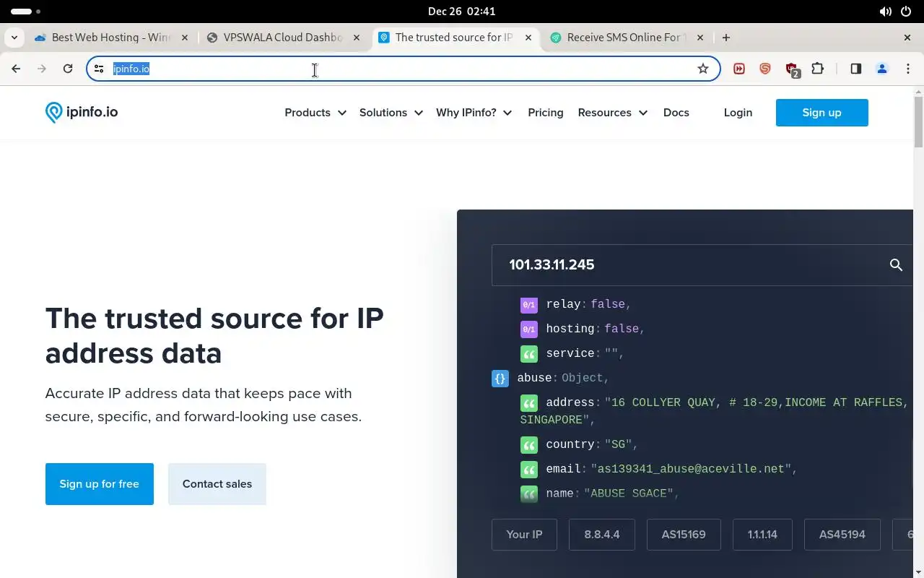The width and height of the screenshot is (924, 578).
Task: Open the Pricing page link
Action: point(545,113)
